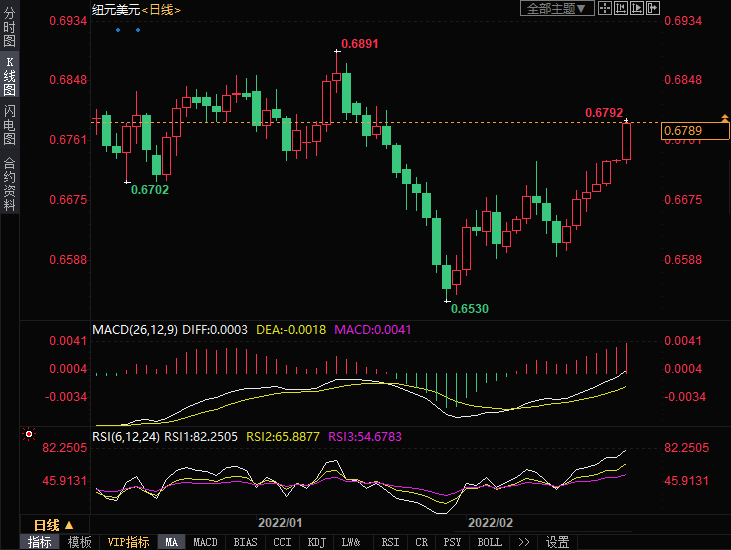Click the crosshair cursor icon in top toolbar
731x550 pixels.
tap(606, 8)
